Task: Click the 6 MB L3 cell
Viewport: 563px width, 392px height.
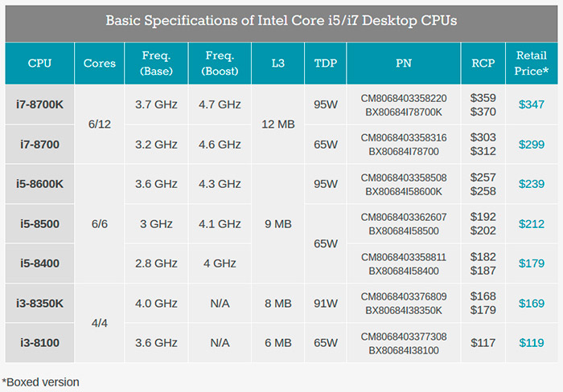Action: pos(278,342)
